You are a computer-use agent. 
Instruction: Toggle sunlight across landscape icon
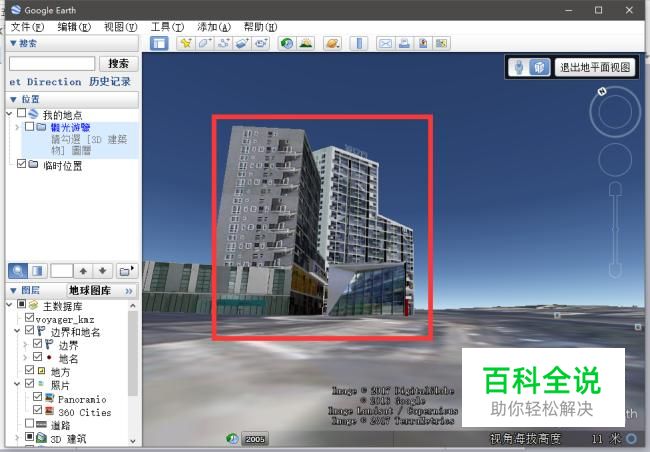pos(306,43)
